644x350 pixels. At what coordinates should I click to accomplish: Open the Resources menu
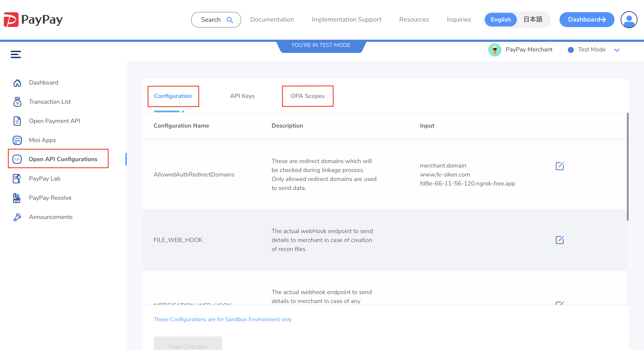[414, 19]
